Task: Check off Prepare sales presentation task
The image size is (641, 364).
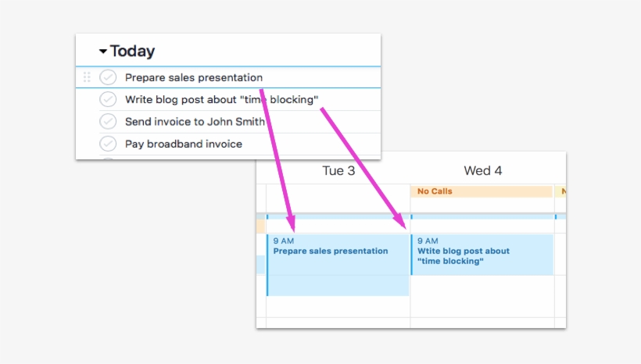Action: [x=108, y=77]
